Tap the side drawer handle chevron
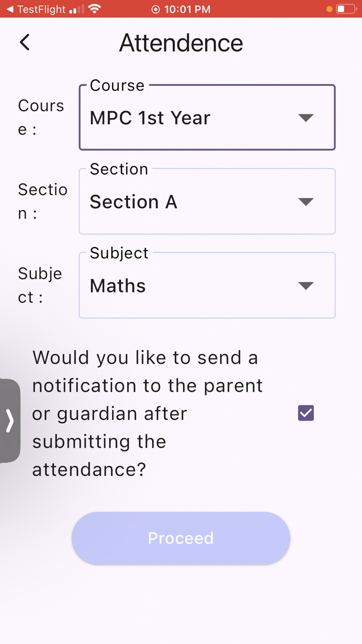This screenshot has width=362, height=644. click(x=9, y=421)
